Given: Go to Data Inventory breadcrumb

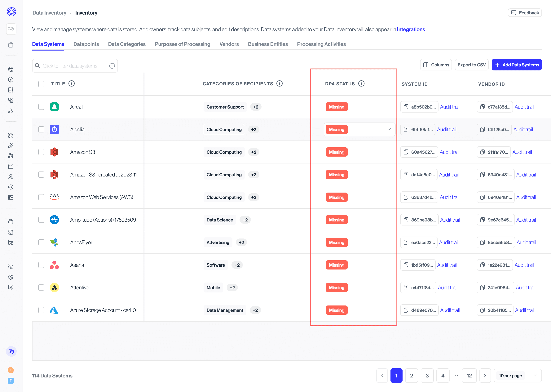Looking at the screenshot, I should click(x=49, y=13).
